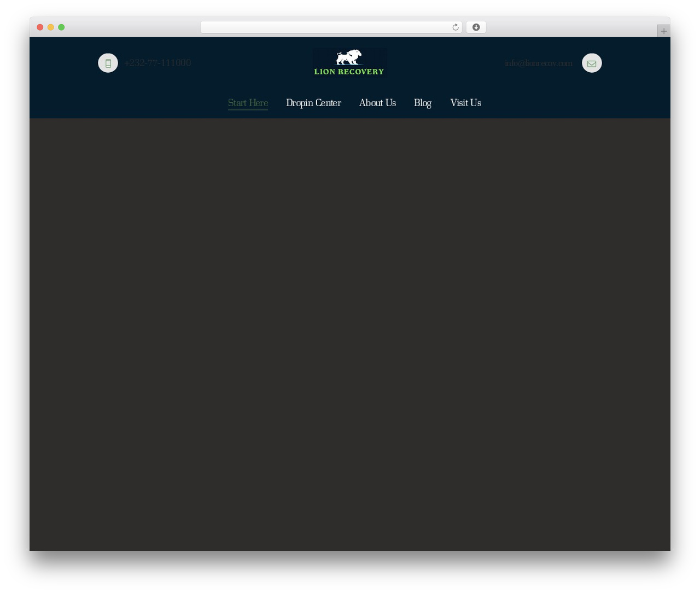Click the envelope email icon
Screen dimensions: 700x593
(x=592, y=63)
